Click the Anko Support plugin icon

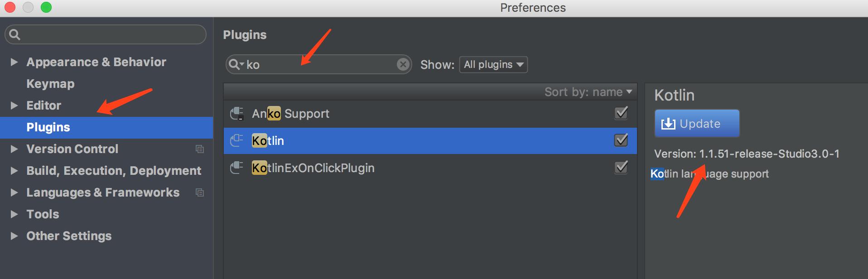point(236,113)
